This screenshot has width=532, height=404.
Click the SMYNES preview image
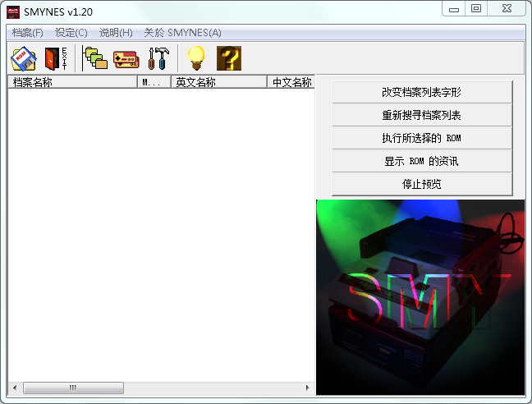tap(420, 296)
